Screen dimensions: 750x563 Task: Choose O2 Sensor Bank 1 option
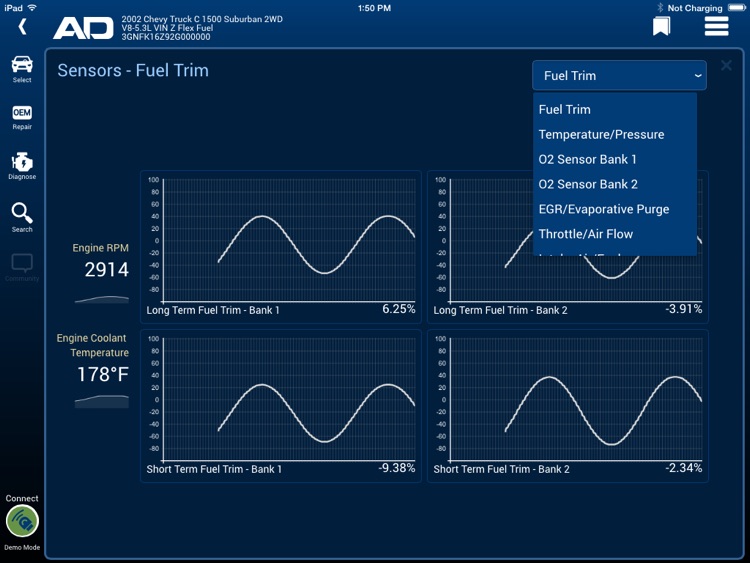click(615, 159)
